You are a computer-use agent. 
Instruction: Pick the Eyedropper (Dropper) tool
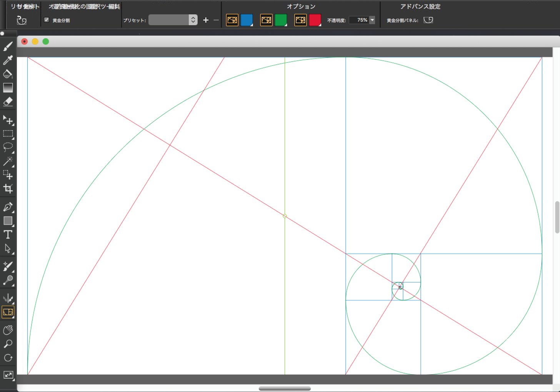[8, 60]
